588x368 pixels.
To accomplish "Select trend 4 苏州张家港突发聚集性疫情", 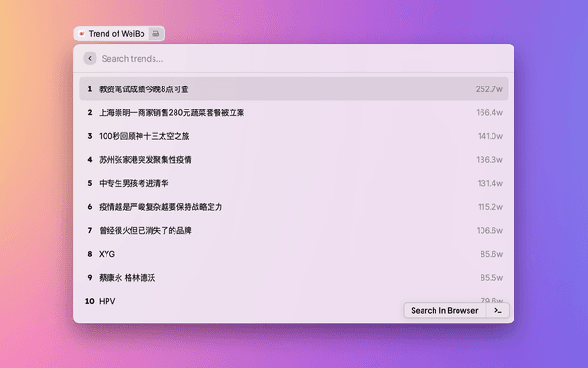I will coord(146,160).
